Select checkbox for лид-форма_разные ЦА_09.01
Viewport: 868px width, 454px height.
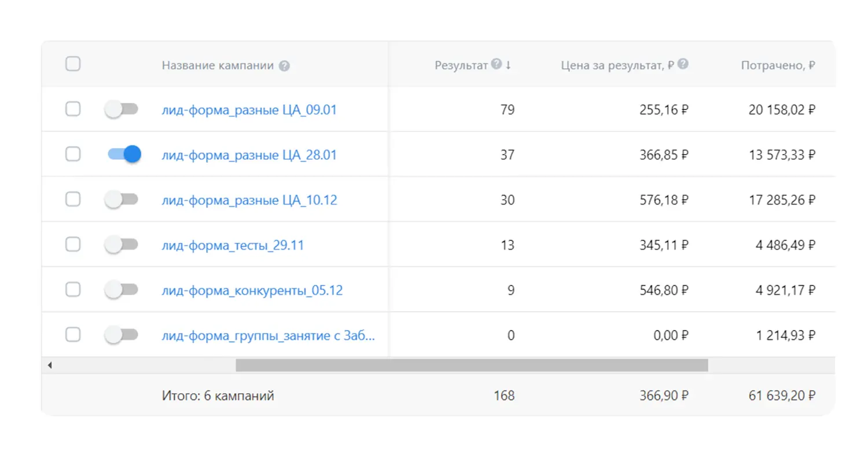73,109
